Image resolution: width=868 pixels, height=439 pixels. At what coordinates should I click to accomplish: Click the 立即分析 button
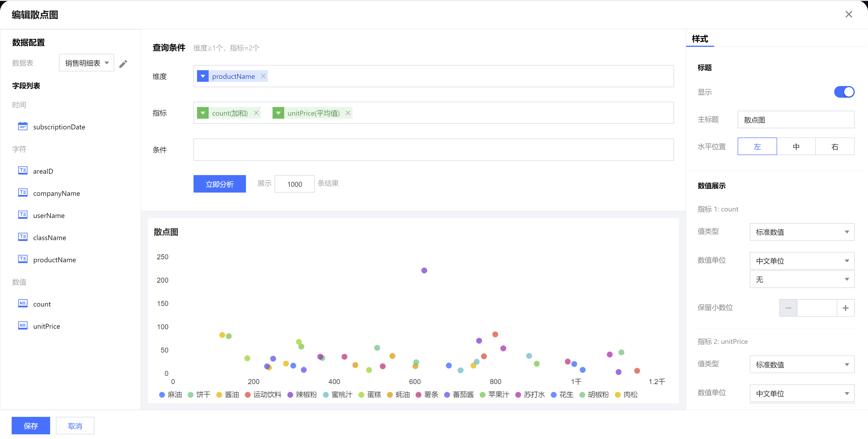click(x=219, y=184)
